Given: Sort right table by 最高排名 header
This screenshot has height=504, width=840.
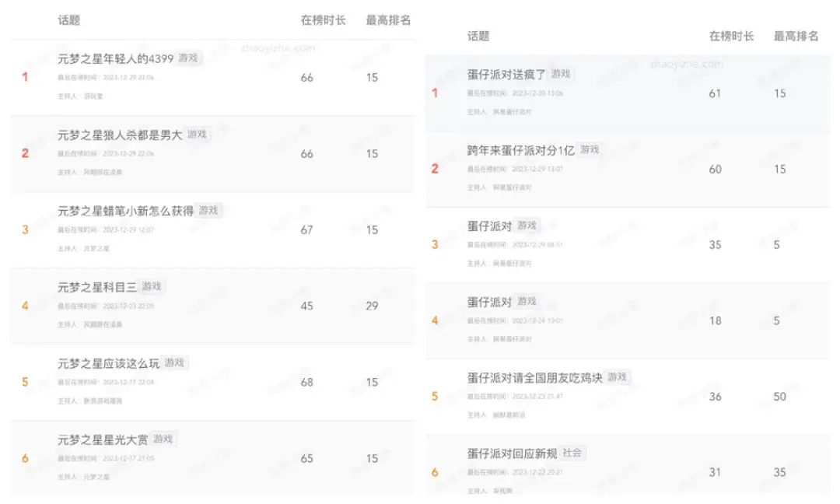Looking at the screenshot, I should click(x=796, y=37).
